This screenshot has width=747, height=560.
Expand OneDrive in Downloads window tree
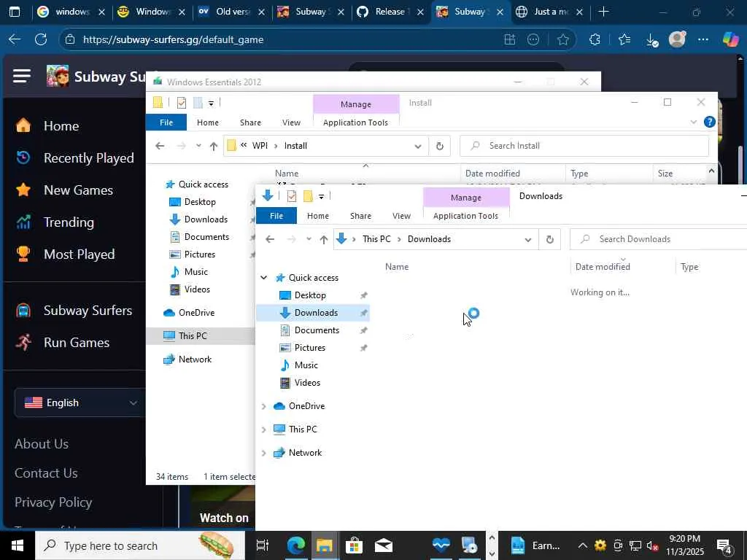pyautogui.click(x=263, y=406)
